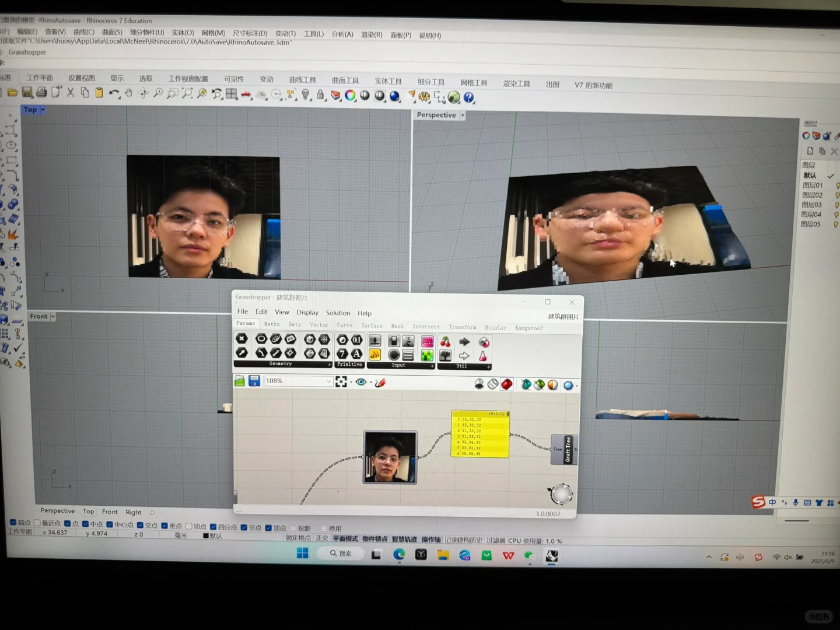Click 锁定格点 in the Rhino status bar
Screen dimensions: 840x630
pyautogui.click(x=297, y=538)
